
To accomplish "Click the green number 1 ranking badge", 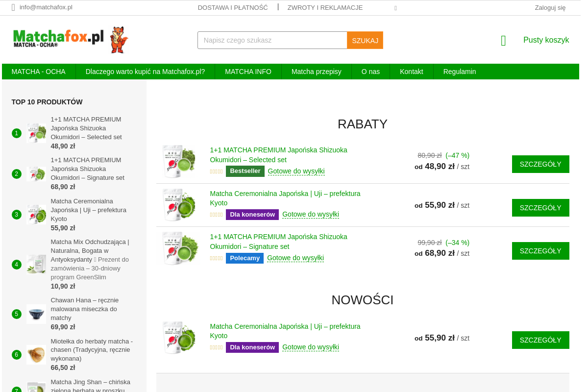I will [17, 133].
